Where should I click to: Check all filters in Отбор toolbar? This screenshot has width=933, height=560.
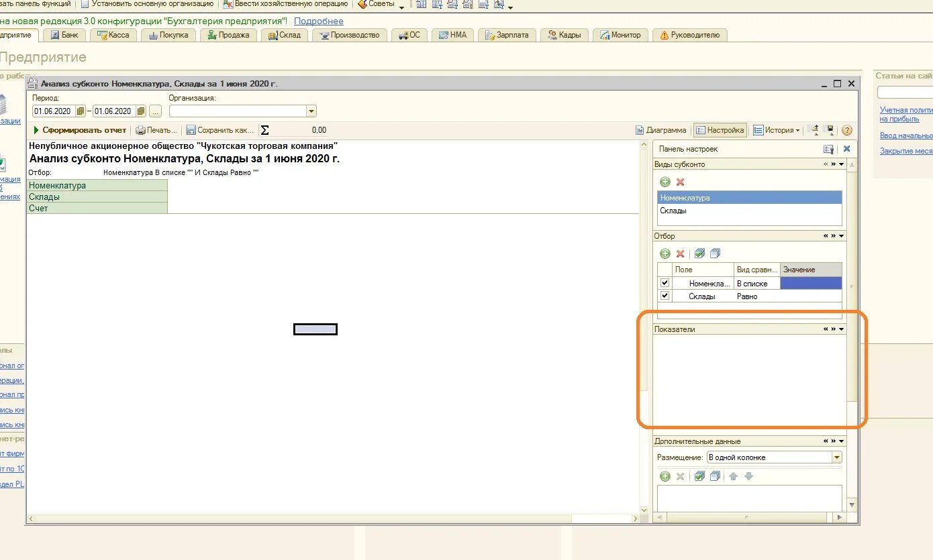click(x=699, y=254)
